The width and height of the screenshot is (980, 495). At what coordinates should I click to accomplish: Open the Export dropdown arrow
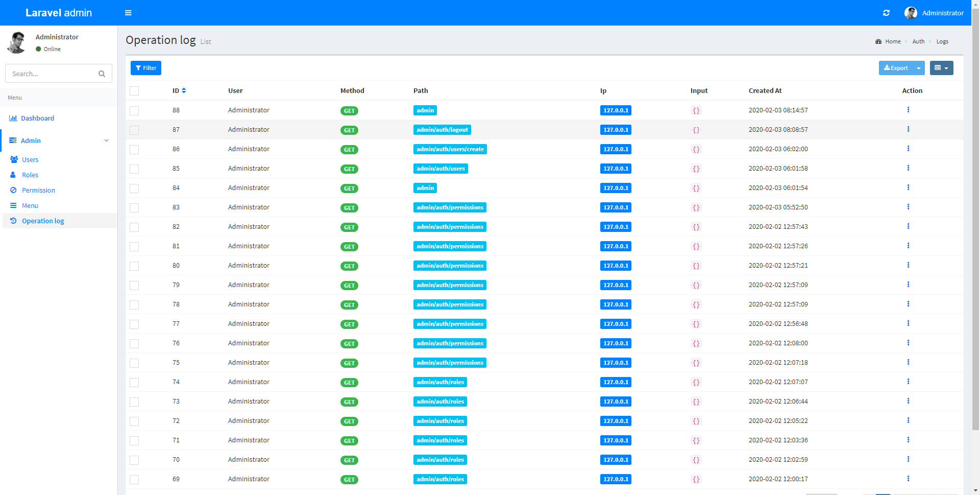pyautogui.click(x=919, y=68)
